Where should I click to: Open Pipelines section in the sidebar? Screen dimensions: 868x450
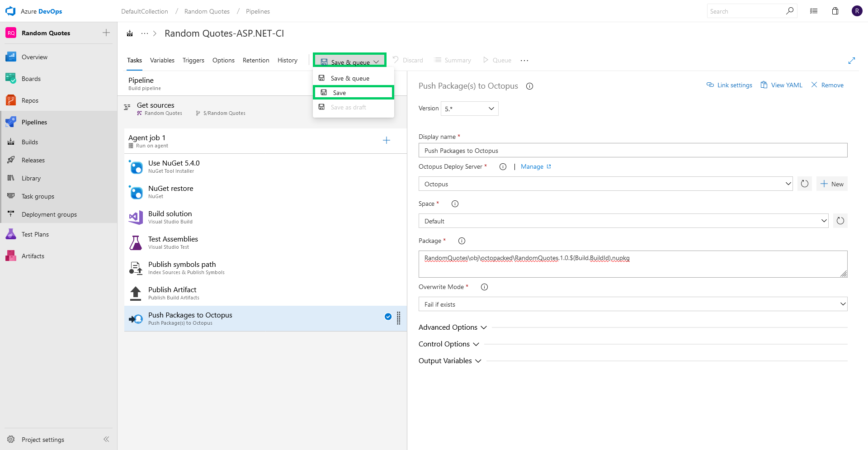(34, 122)
